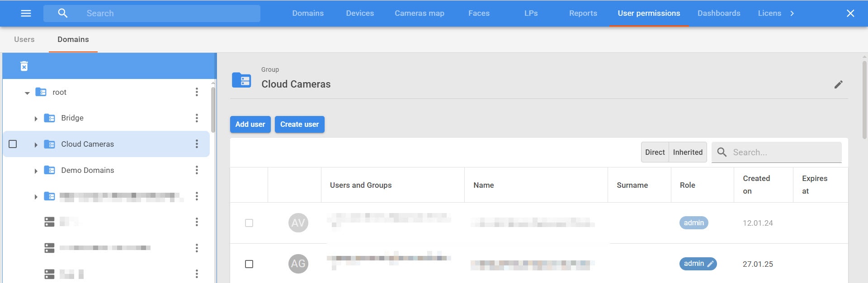Viewport: 868px width, 283px height.
Task: Open the three-dot menu for Bridge
Action: [x=197, y=118]
